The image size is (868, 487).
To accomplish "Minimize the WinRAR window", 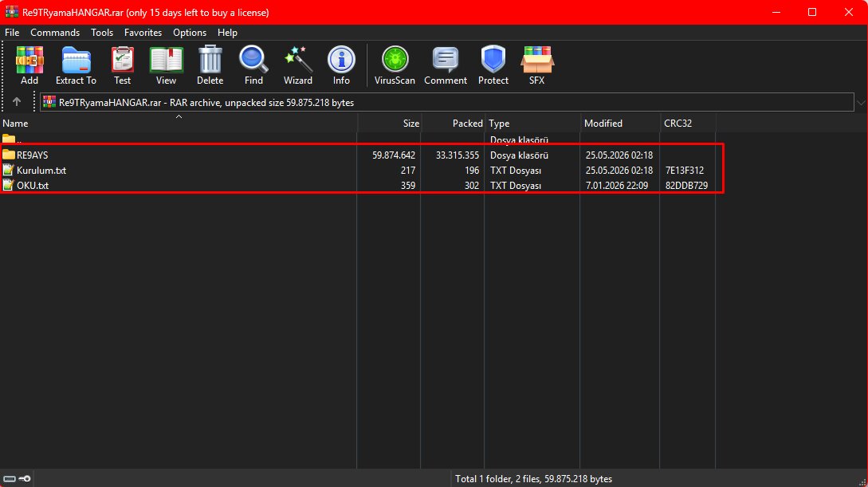I will 776,12.
